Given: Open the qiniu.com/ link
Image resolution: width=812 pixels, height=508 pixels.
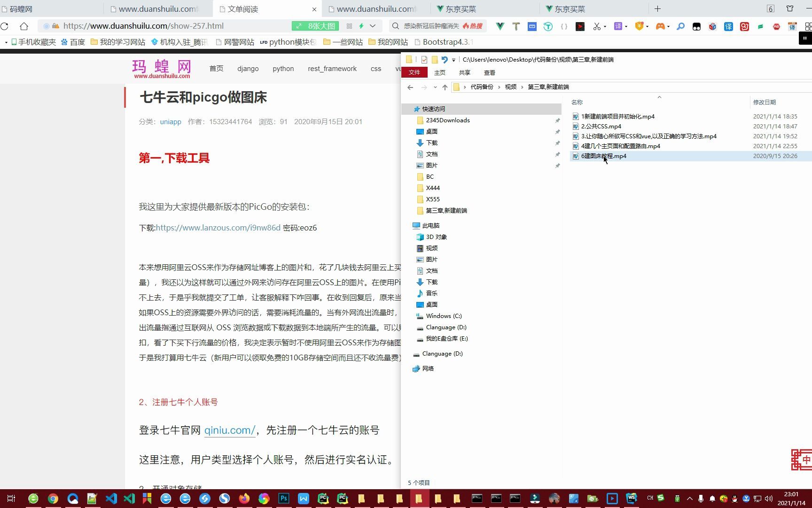Looking at the screenshot, I should (230, 430).
